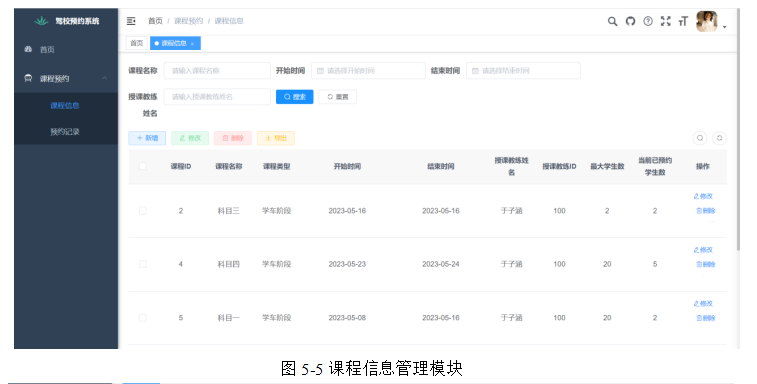Open the font size setting icon
This screenshot has height=384, width=757.
click(x=683, y=21)
